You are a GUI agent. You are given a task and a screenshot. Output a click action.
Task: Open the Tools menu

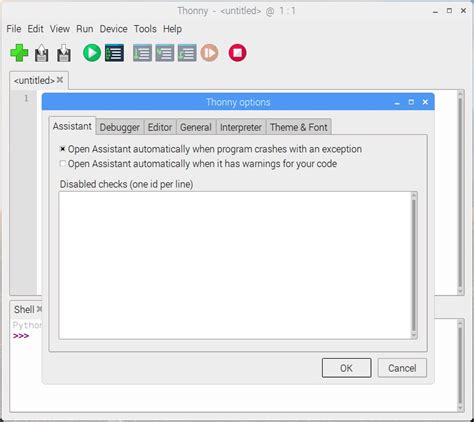(x=145, y=29)
